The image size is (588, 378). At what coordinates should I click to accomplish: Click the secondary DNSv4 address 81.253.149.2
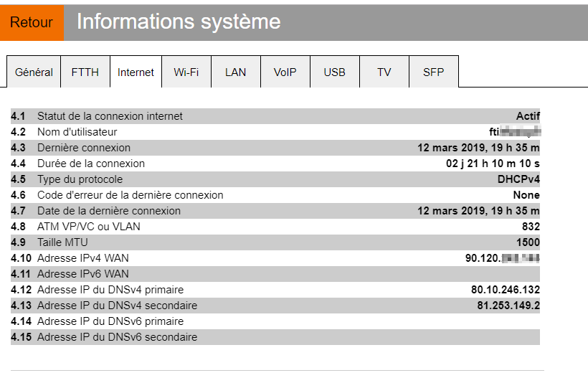[x=508, y=306]
